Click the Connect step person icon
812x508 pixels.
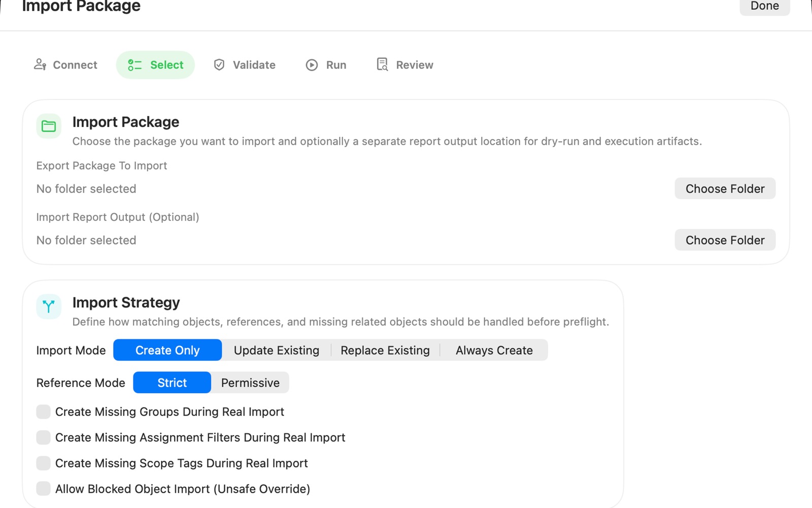click(x=40, y=65)
